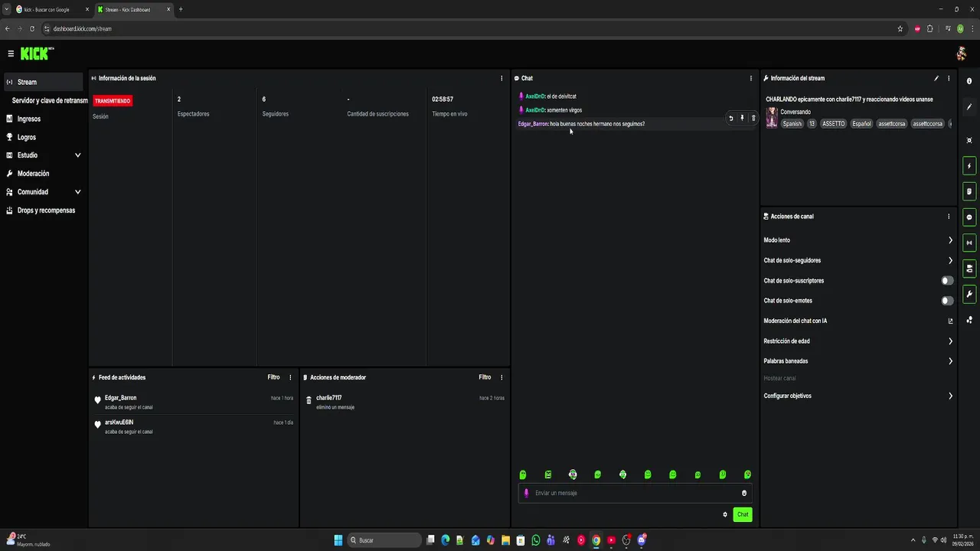
Task: Open Restricción de edad settings
Action: click(858, 341)
